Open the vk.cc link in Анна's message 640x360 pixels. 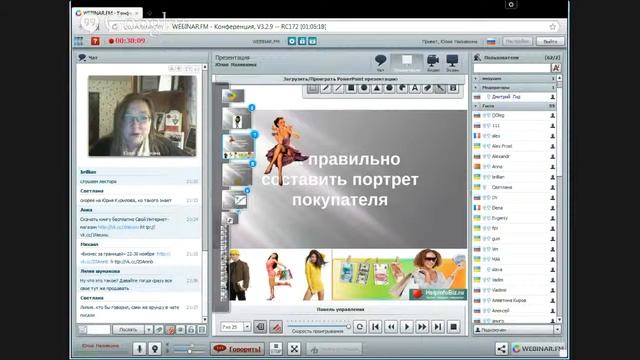118,227
